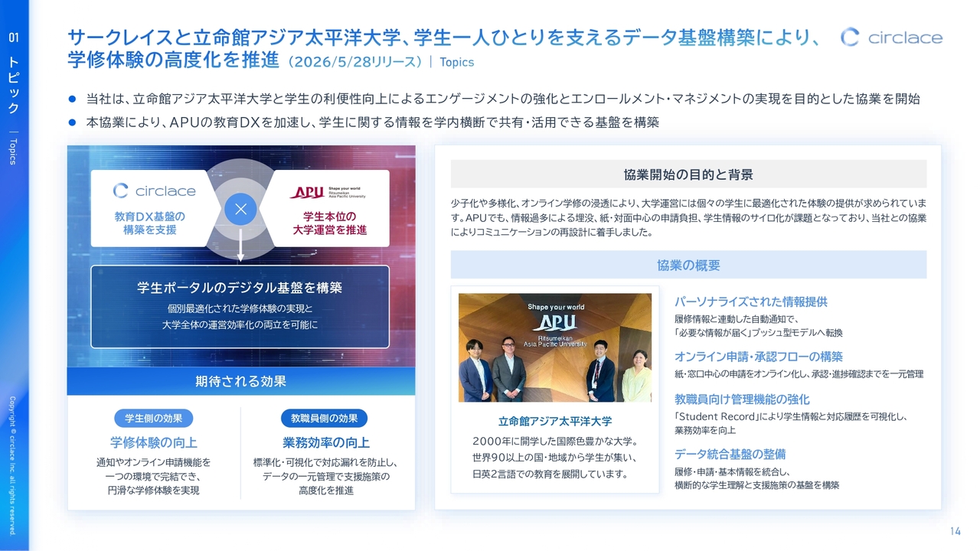980x551 pixels.
Task: Click the description starting 標準化・可視化で対応漏れを防止
Action: (x=326, y=476)
